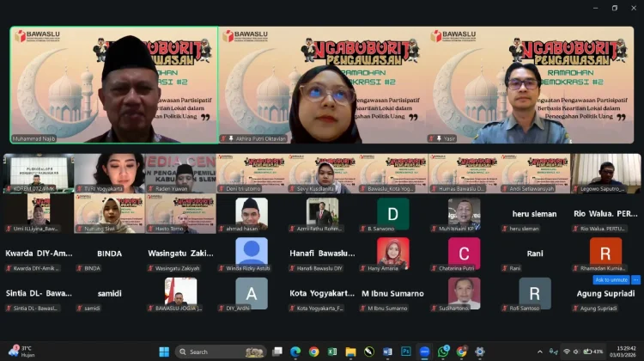644x361 pixels.
Task: Click the large 'Kwarda DIY-Am...' name
Action: coord(39,254)
